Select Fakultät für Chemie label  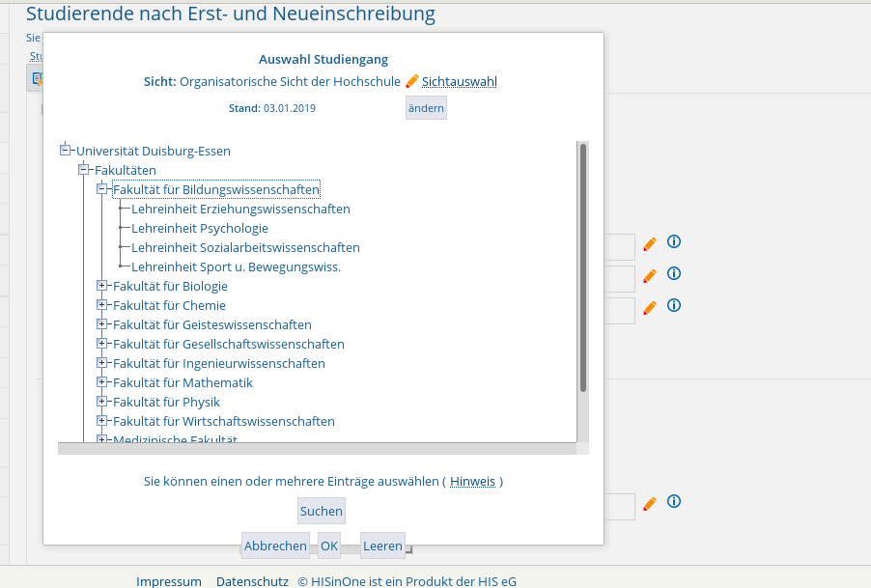[x=169, y=305]
